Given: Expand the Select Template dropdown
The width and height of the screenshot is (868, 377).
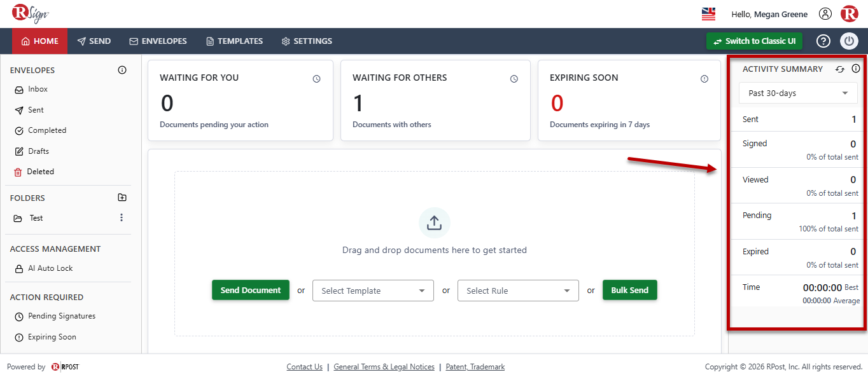Looking at the screenshot, I should tap(373, 291).
